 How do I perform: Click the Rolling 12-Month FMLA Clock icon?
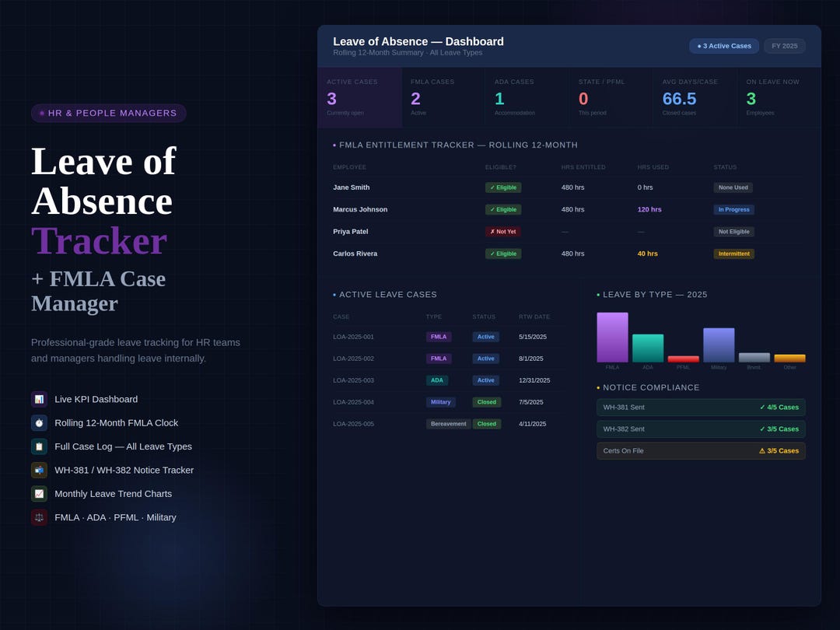(x=39, y=422)
